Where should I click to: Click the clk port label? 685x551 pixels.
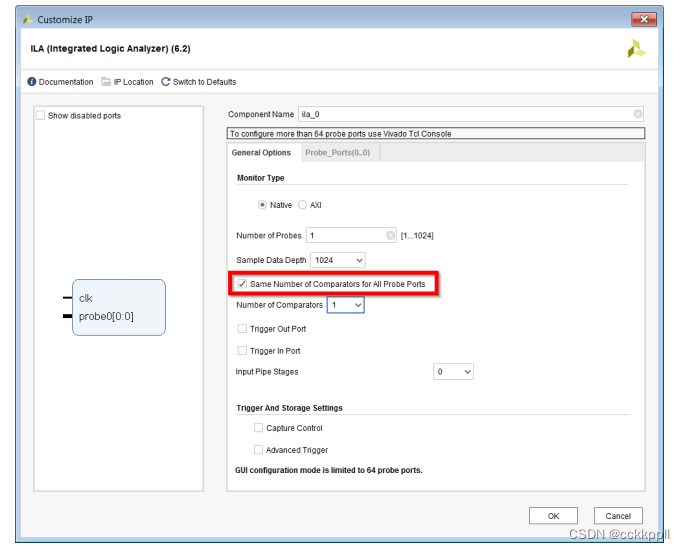tap(86, 298)
